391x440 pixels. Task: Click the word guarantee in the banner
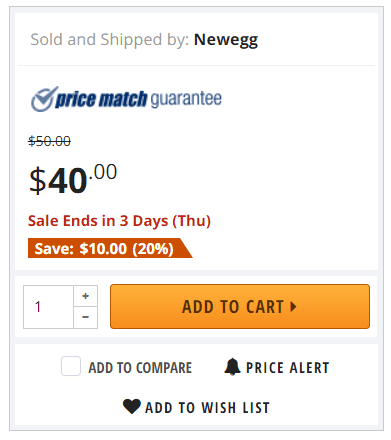point(186,99)
